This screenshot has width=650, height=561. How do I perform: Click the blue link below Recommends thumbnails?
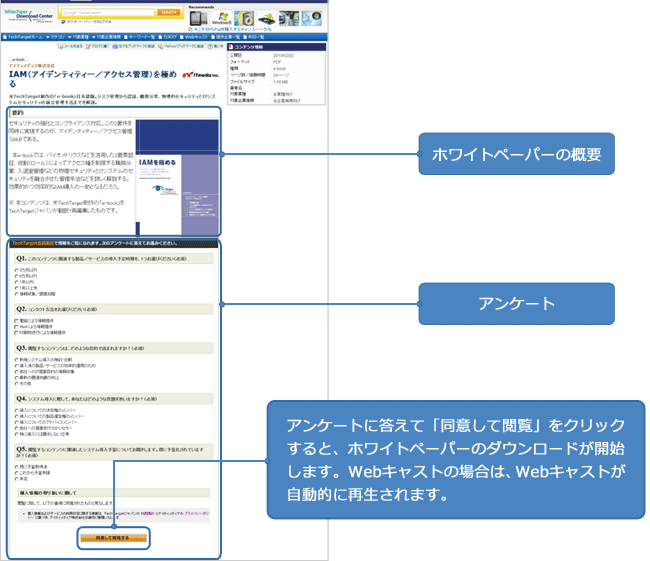point(232,29)
